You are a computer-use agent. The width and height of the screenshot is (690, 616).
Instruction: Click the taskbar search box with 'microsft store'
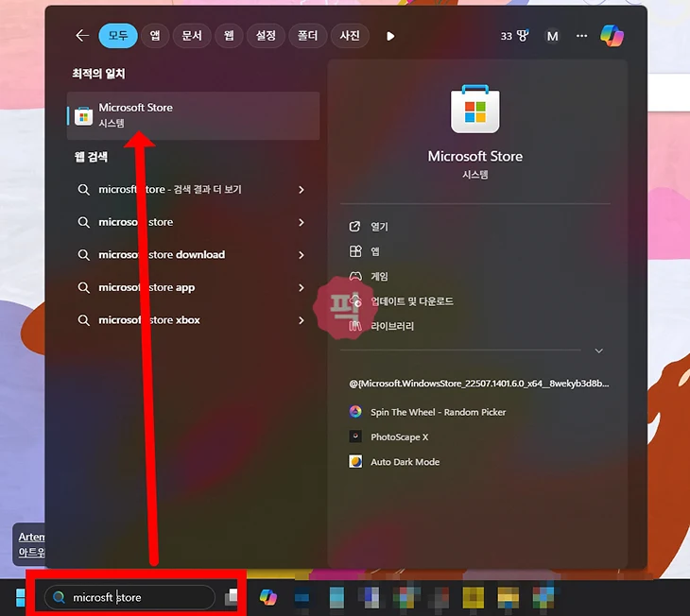click(129, 597)
